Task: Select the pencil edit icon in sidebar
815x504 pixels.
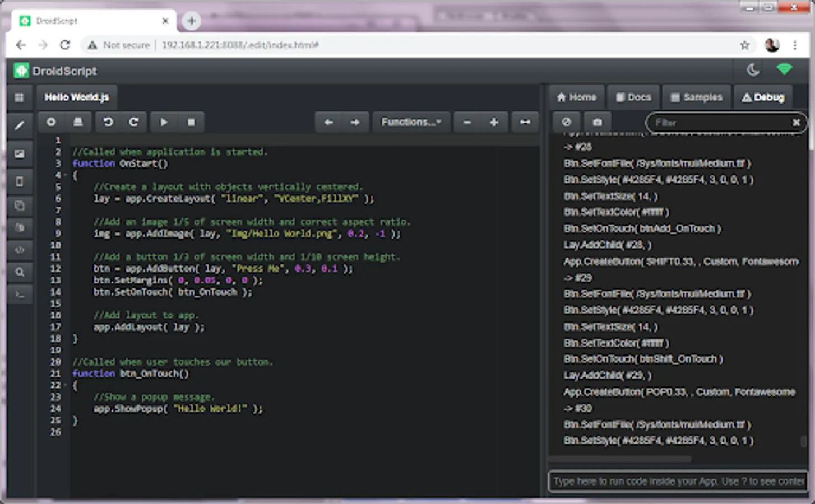Action: pos(20,125)
